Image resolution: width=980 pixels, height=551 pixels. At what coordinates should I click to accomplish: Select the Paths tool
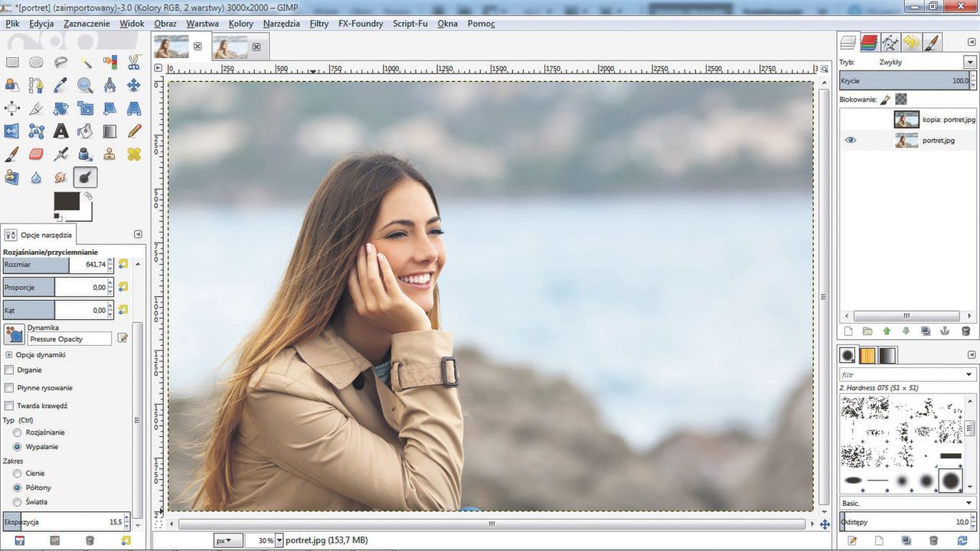[36, 85]
